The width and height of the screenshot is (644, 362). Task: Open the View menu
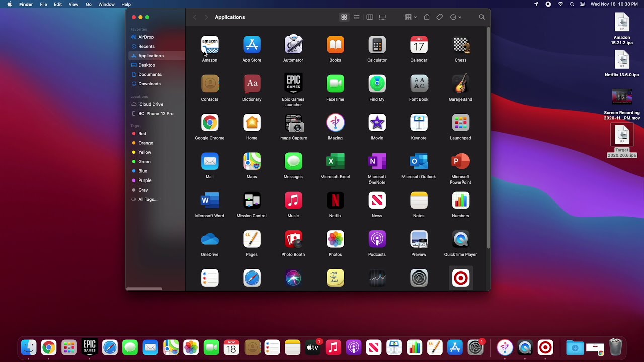pos(73,4)
